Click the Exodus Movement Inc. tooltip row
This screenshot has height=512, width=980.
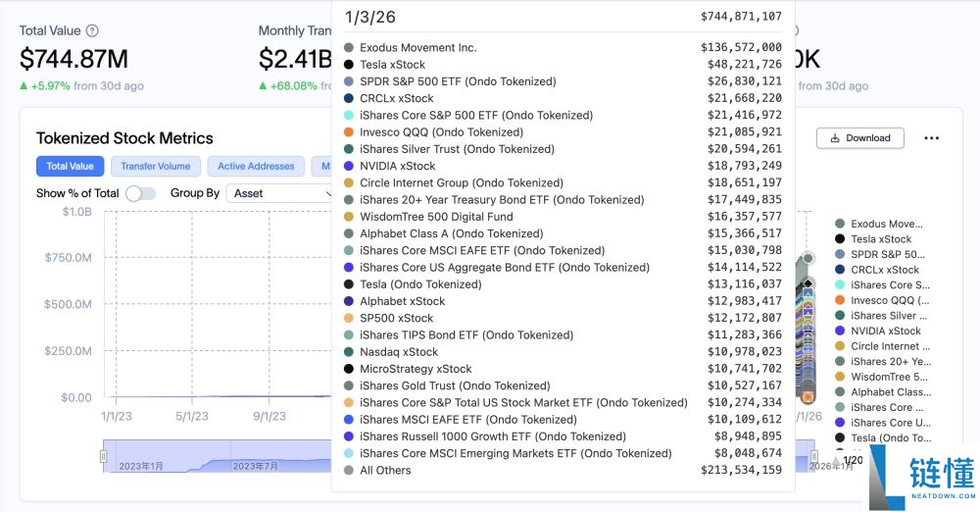(563, 47)
